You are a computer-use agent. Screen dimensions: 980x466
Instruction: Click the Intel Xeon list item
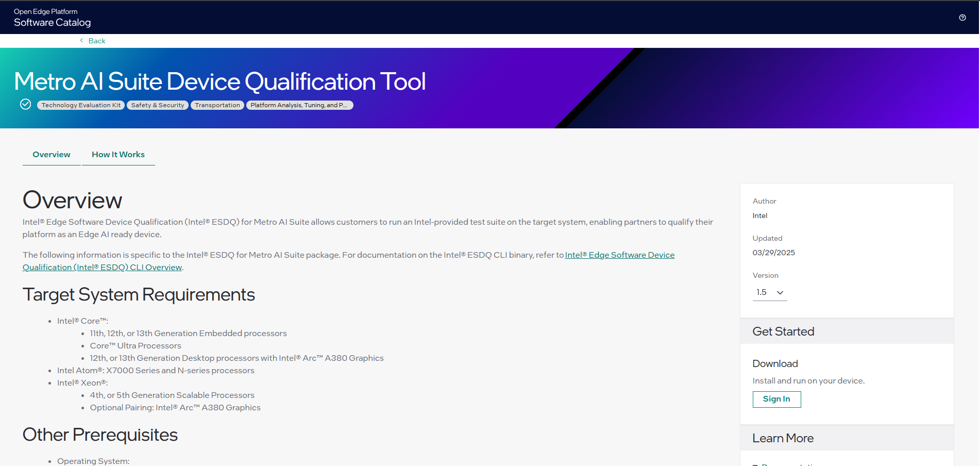click(82, 383)
